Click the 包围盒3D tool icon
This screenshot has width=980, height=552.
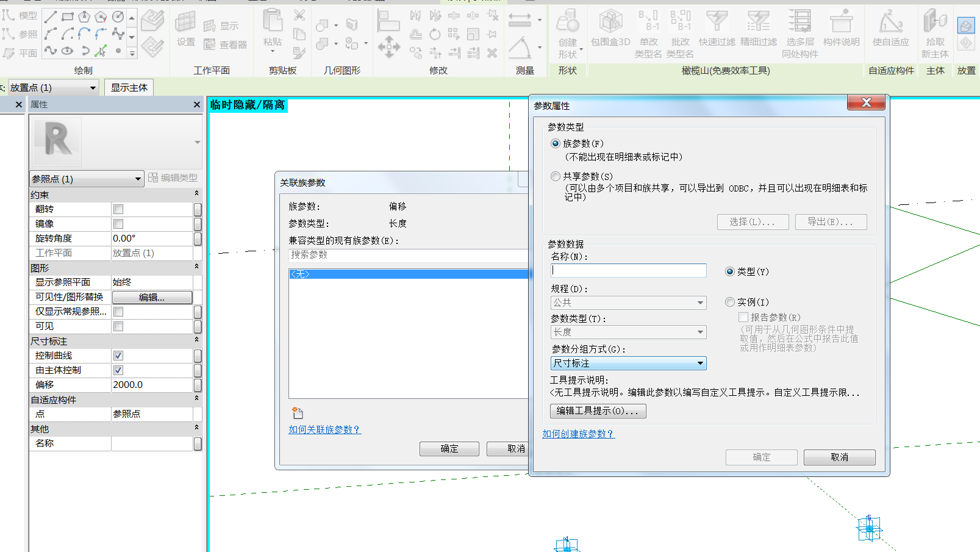pos(610,22)
